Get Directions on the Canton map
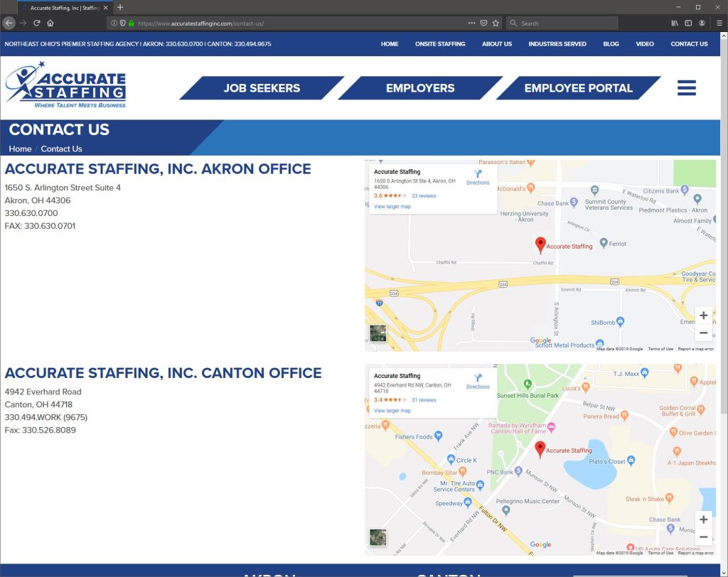Image resolution: width=728 pixels, height=577 pixels. 478,382
